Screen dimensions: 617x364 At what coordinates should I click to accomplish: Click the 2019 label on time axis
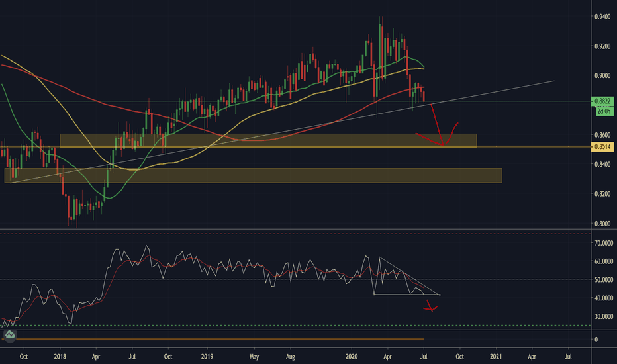coord(207,357)
